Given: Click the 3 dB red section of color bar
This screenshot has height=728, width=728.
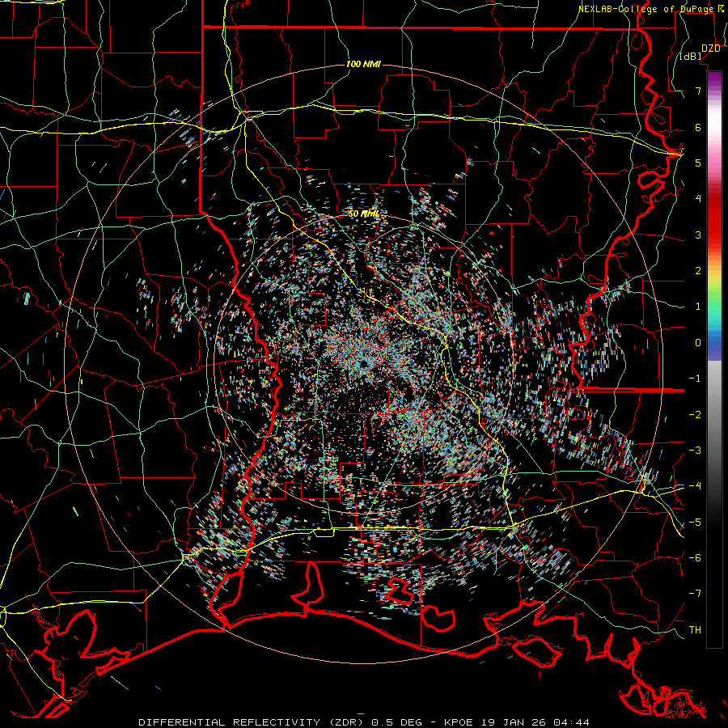Looking at the screenshot, I should 714,235.
